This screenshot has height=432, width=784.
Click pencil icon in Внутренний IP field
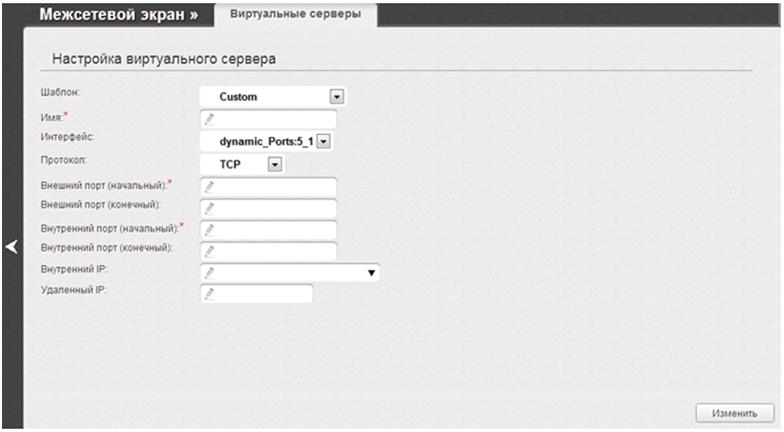click(210, 272)
